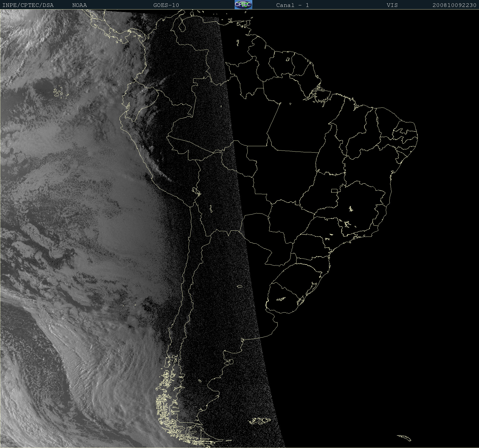Click the NOAA label in header

[80, 5]
